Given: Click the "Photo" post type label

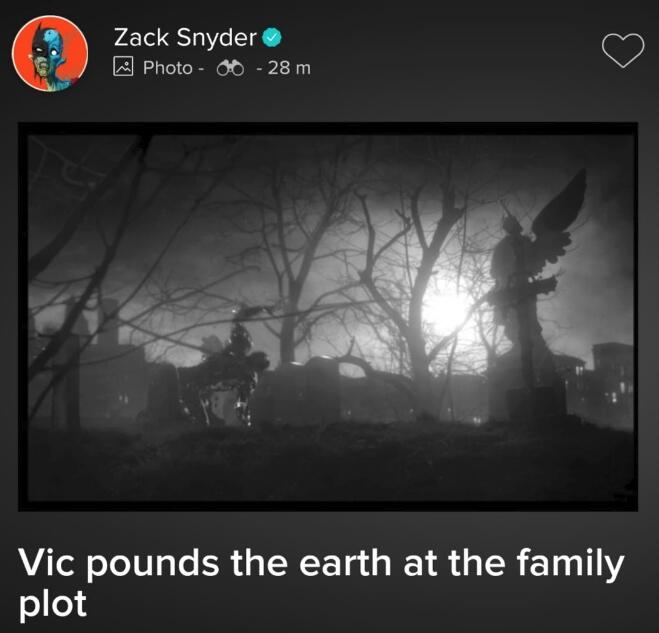Looking at the screenshot, I should pos(168,68).
